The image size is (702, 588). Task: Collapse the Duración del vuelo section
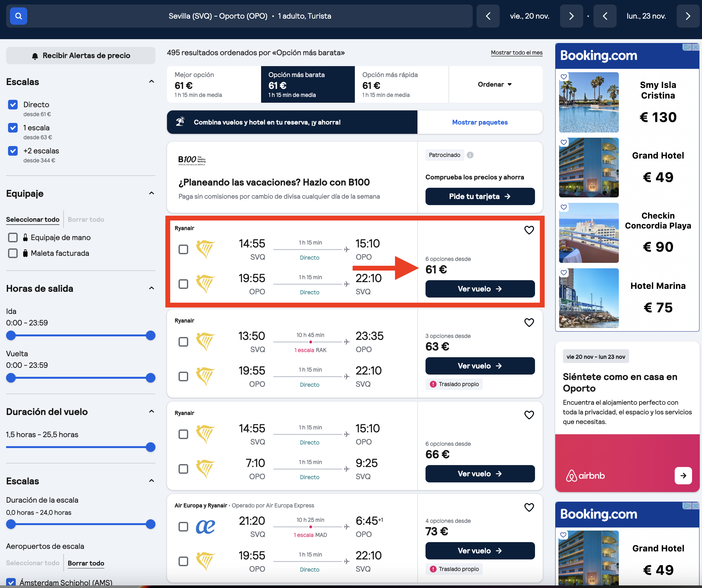point(152,411)
